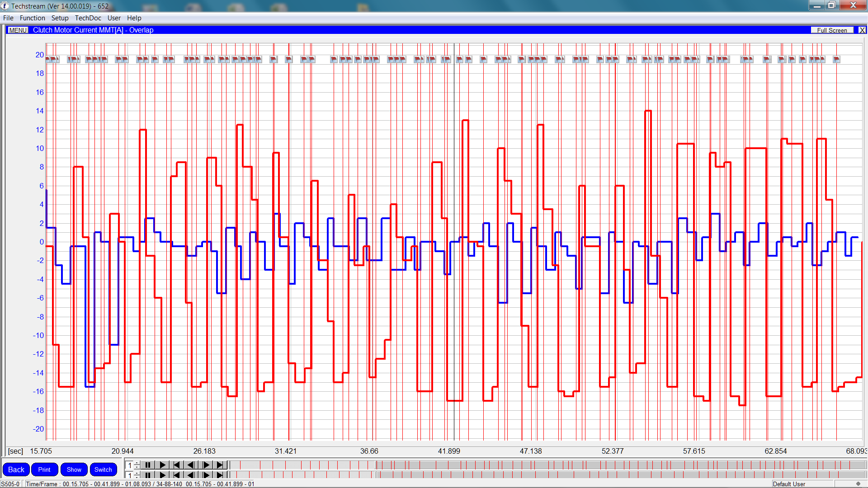
Task: Pause playback in the lower control row
Action: tap(148, 475)
